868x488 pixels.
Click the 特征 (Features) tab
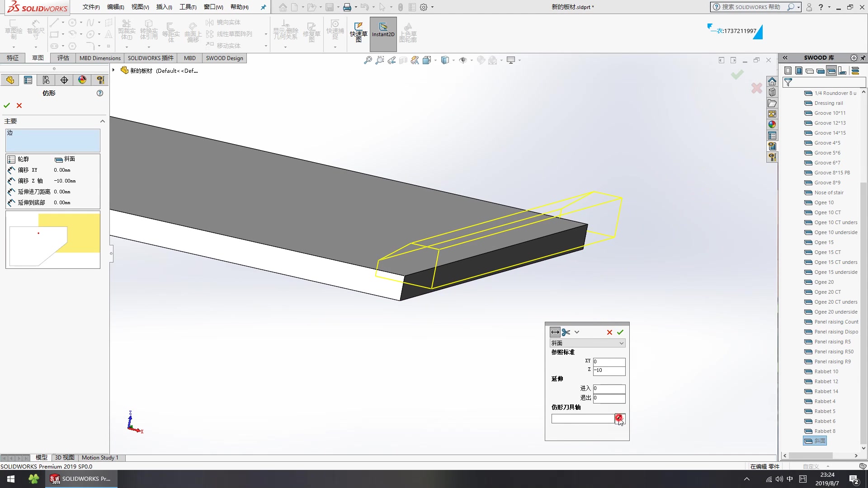[x=13, y=58]
